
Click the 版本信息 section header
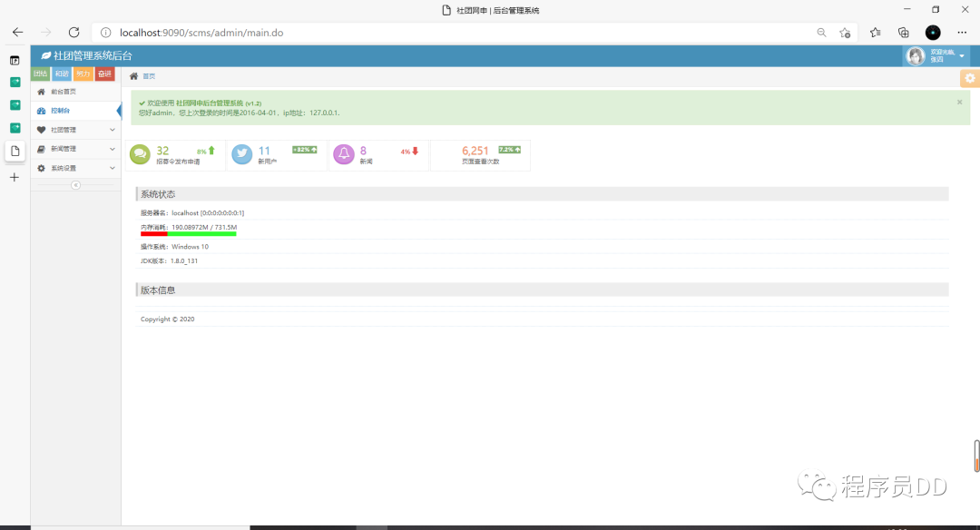543,290
